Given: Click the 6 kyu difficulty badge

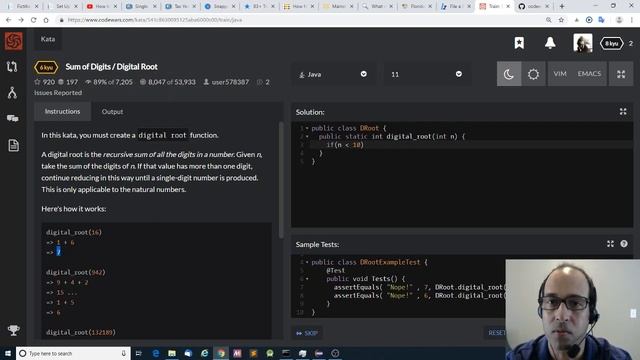Looking at the screenshot, I should coord(46,67).
